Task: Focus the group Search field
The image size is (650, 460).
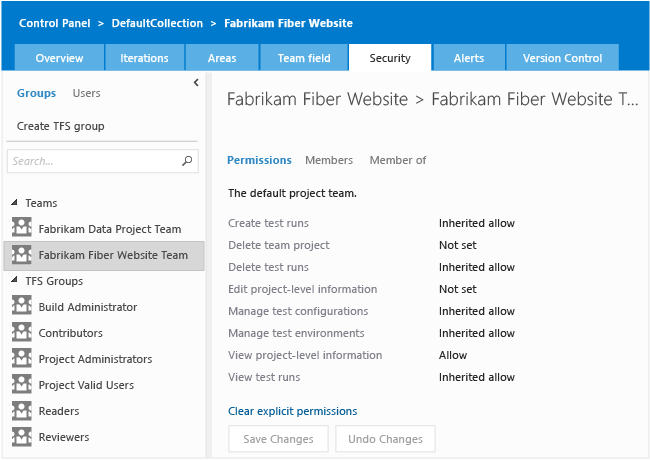Action: click(x=102, y=161)
